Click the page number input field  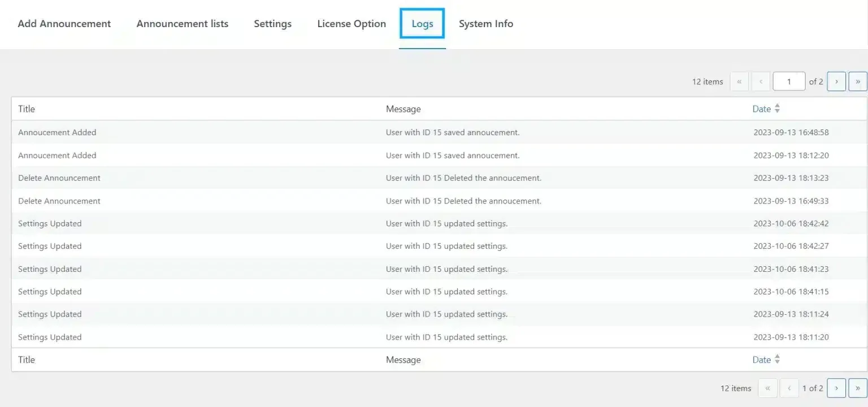click(x=789, y=81)
